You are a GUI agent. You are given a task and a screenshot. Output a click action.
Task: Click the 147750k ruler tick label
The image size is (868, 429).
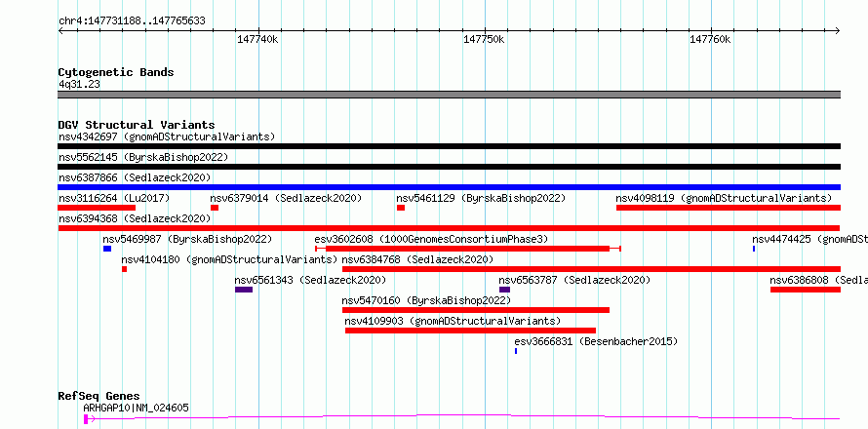485,39
